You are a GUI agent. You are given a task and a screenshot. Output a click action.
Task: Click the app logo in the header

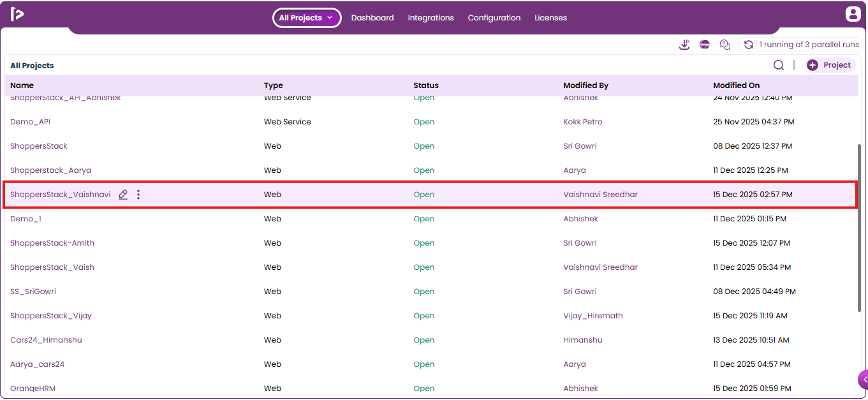click(x=17, y=14)
